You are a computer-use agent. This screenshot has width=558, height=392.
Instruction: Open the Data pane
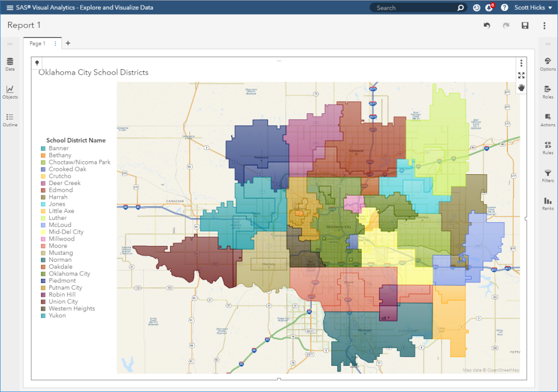coord(10,64)
